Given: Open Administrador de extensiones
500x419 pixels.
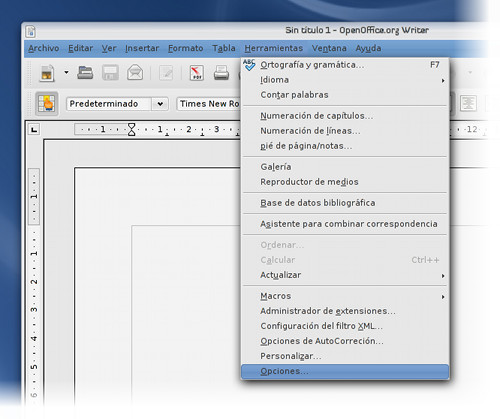Looking at the screenshot, I should pos(345,311).
